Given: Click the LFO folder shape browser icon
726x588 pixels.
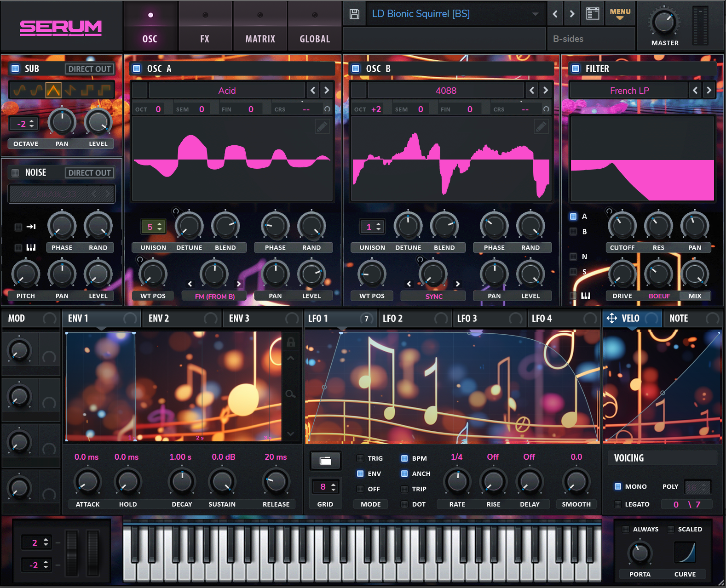Looking at the screenshot, I should [325, 461].
